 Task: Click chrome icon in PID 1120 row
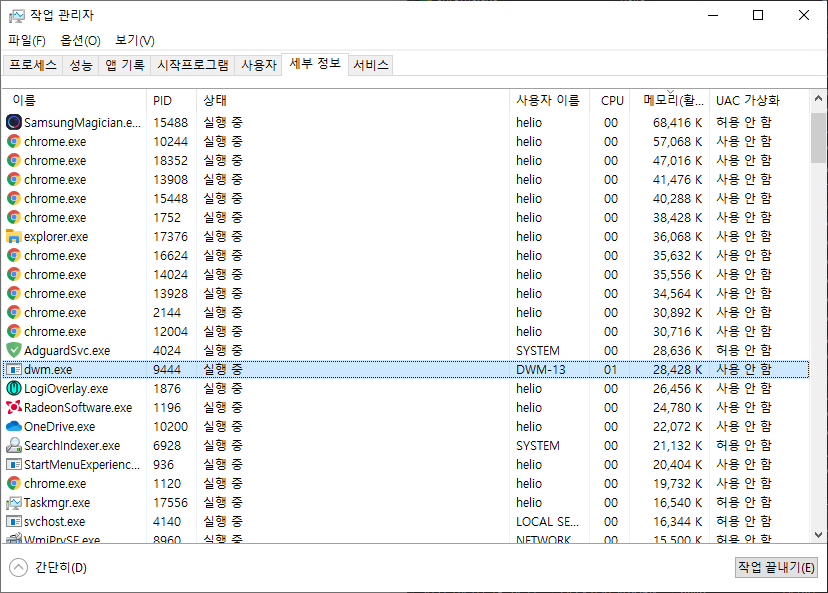[x=14, y=484]
